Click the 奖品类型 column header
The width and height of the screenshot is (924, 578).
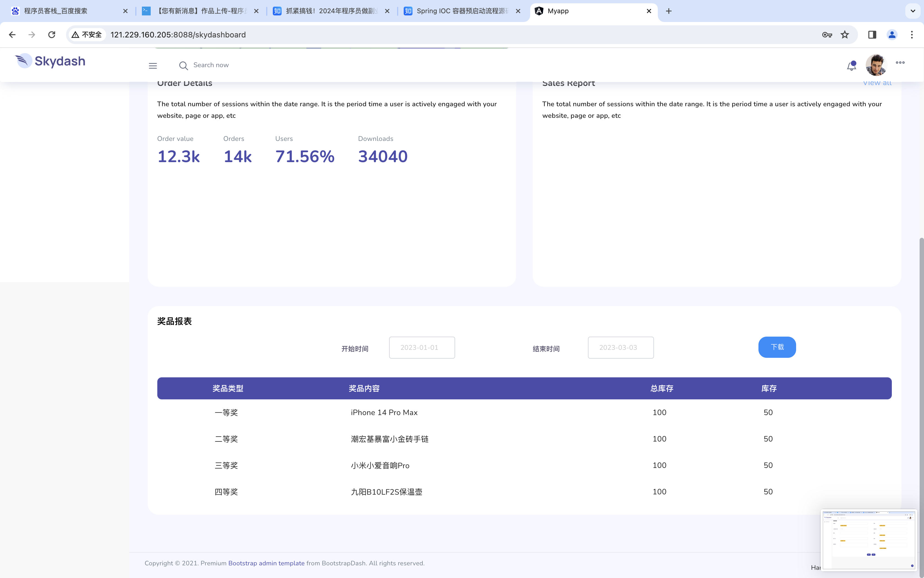pos(228,388)
